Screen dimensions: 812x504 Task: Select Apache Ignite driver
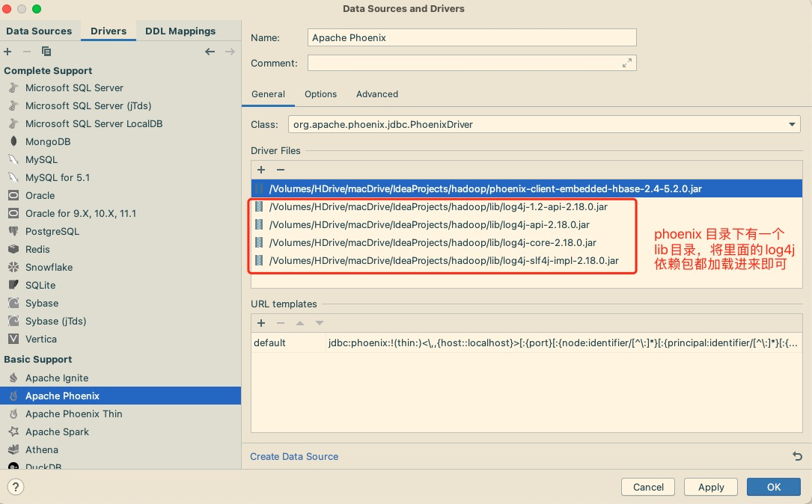tap(120, 378)
